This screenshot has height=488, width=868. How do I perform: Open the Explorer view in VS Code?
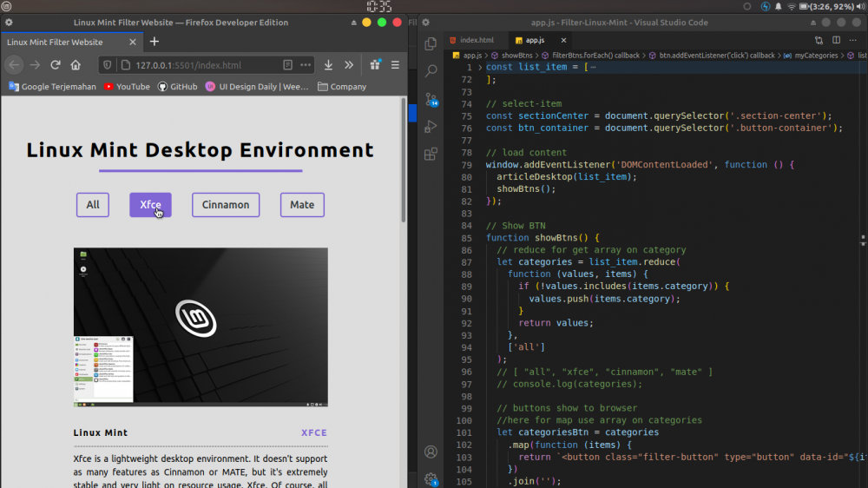click(431, 43)
